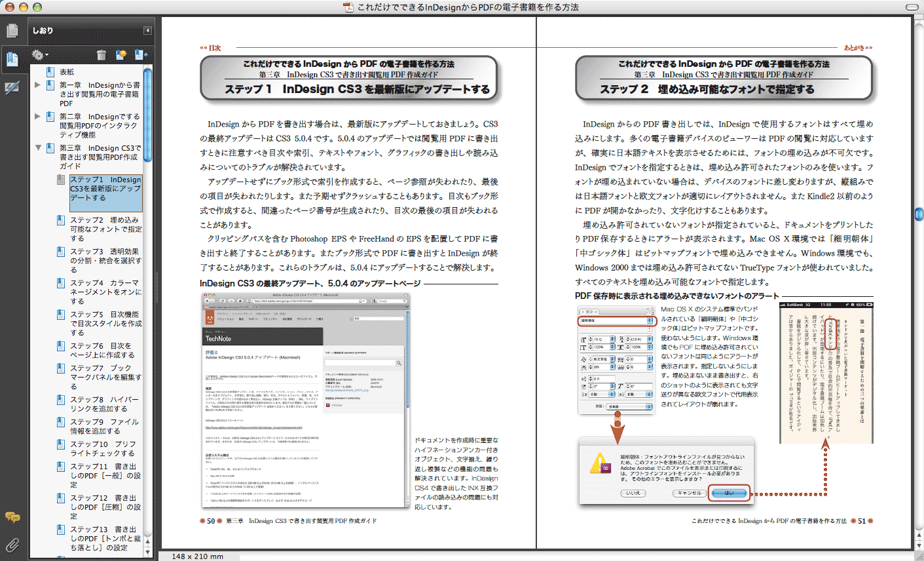The width and height of the screenshot is (924, 561).
Task: Click the Bookmarks panel icon in sidebar
Action: pyautogui.click(x=12, y=59)
